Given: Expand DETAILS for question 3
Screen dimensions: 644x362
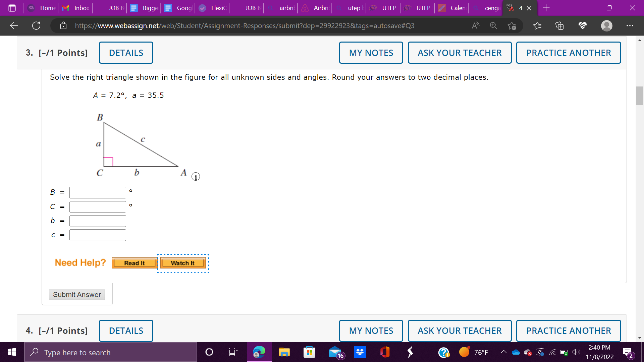Looking at the screenshot, I should 126,53.
